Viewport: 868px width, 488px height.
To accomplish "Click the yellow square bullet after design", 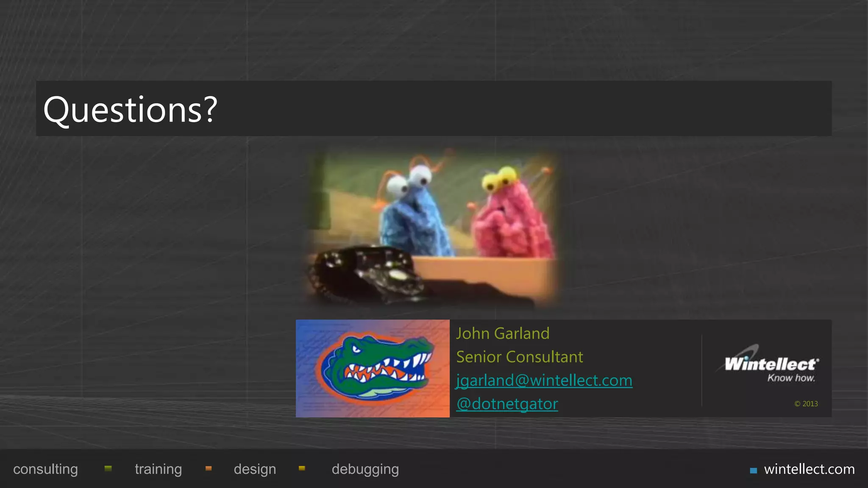I will 302,468.
